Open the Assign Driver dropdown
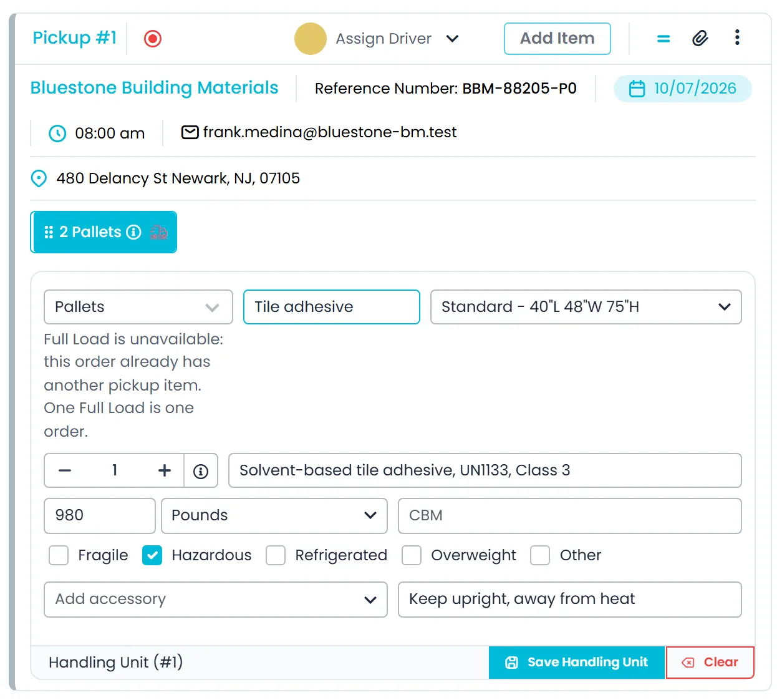The height and width of the screenshot is (700, 777). click(397, 39)
